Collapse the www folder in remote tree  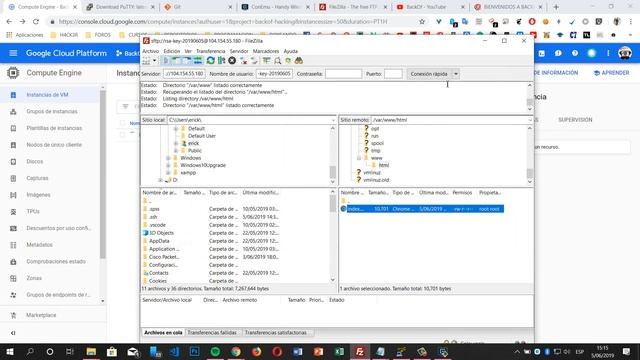pos(359,158)
